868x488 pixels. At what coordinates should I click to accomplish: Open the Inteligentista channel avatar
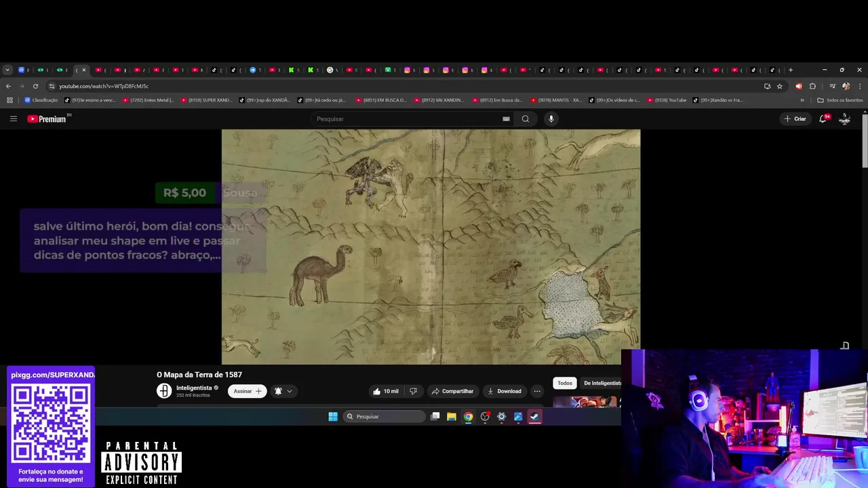tap(164, 391)
